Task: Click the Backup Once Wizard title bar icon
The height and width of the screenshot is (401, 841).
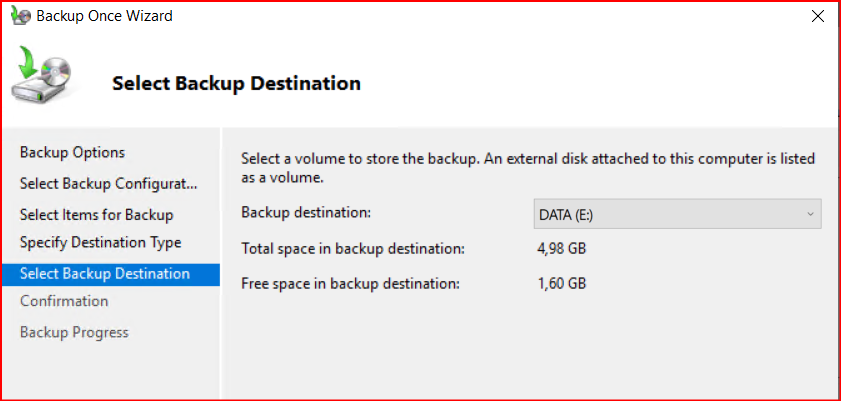Action: [x=20, y=16]
